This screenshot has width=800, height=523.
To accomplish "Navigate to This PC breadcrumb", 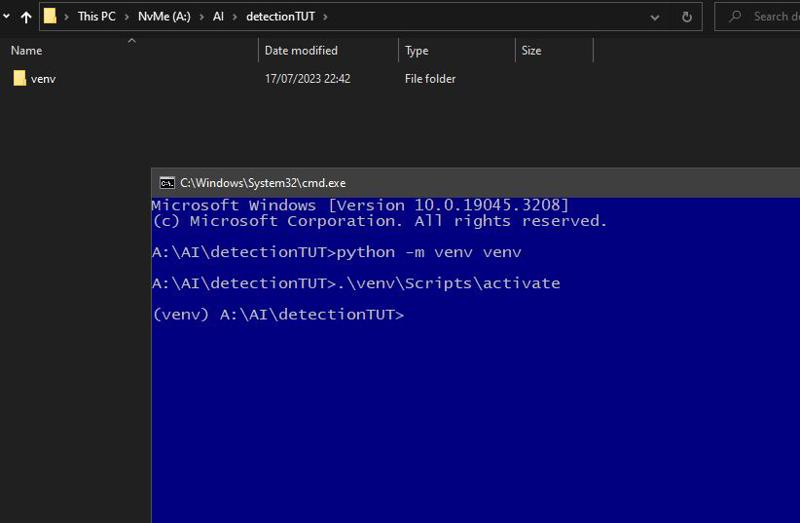I will tap(96, 16).
